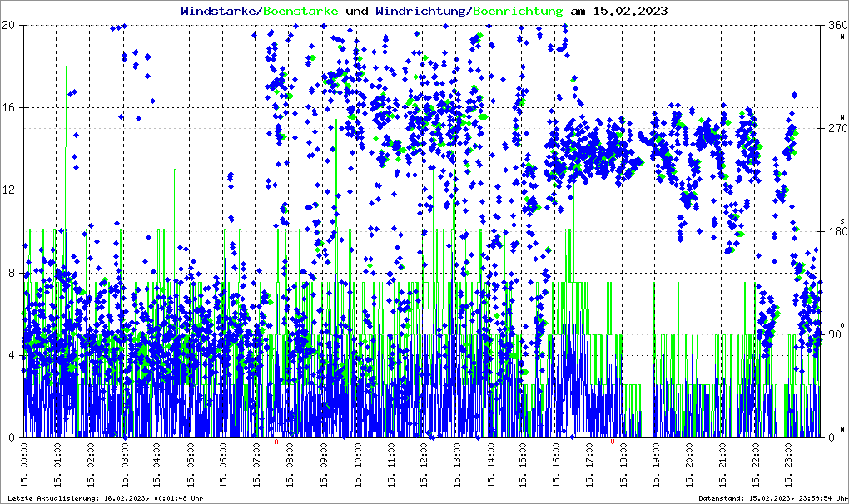Select the '15. 10:00' time label
This screenshot has width=849, height=504.
[x=357, y=466]
